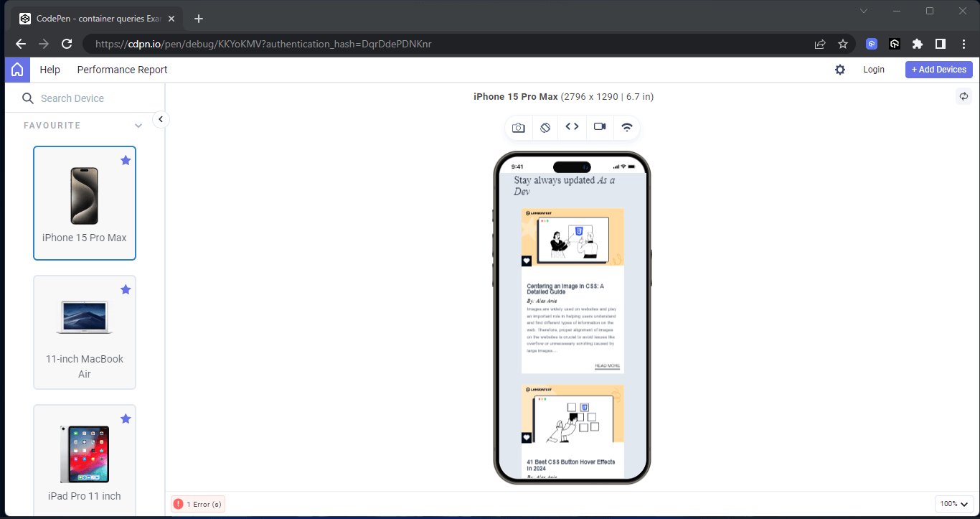Reload the page with the refresh icon

coord(67,44)
